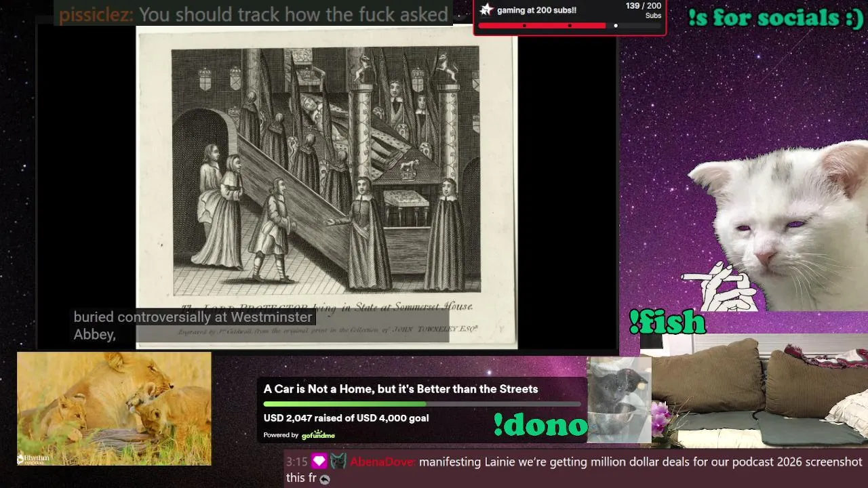This screenshot has height=488, width=868.
Task: Click the Rhythm logo on lion video
Action: click(x=33, y=459)
